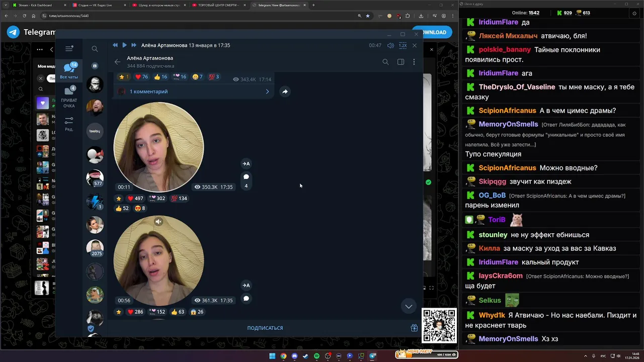This screenshot has width=644, height=362.
Task: Translate second video message
Action: coord(246,285)
